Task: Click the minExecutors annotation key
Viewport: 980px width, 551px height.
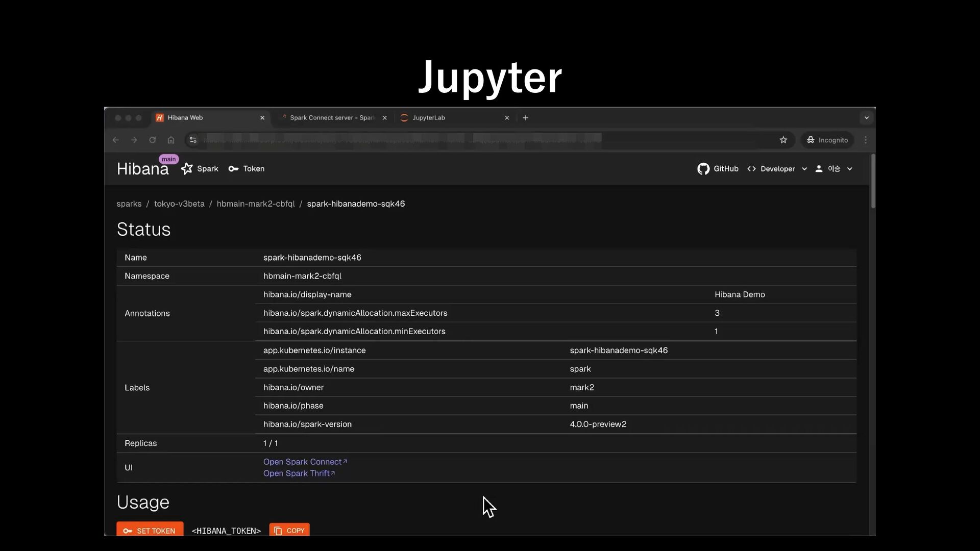Action: point(354,332)
